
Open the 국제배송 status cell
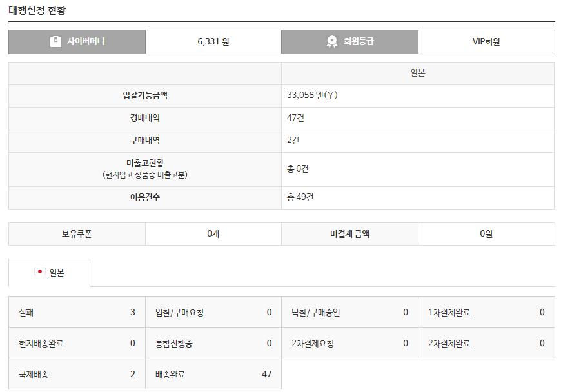77,374
